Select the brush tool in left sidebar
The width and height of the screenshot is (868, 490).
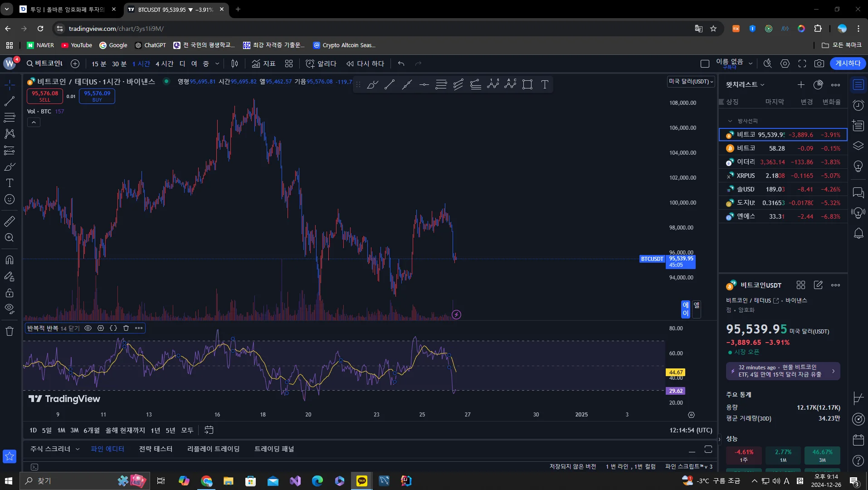10,167
